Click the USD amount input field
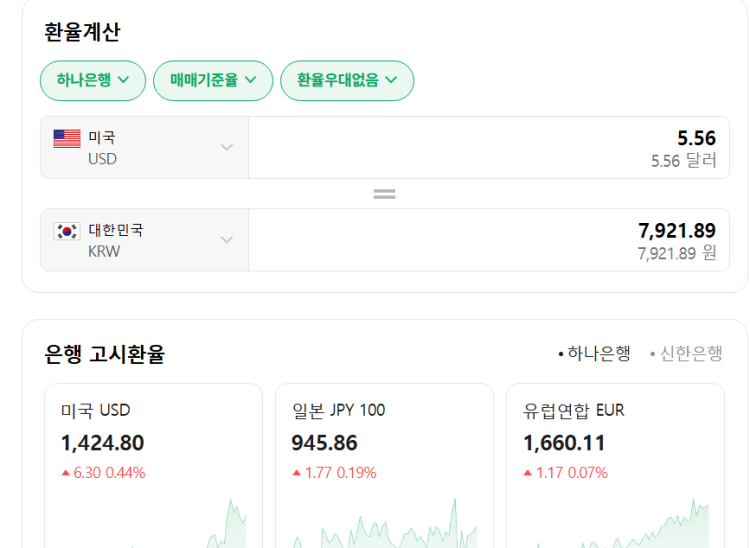The image size is (750, 548). pyautogui.click(x=482, y=148)
